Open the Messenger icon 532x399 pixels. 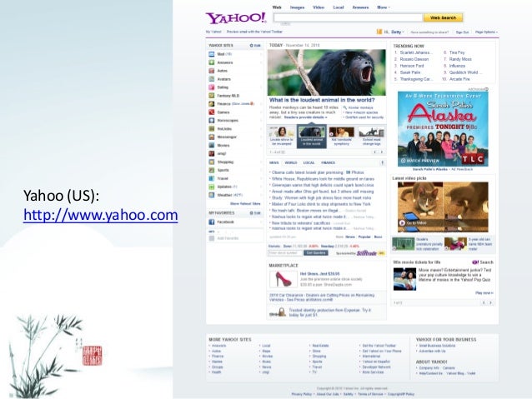click(211, 137)
